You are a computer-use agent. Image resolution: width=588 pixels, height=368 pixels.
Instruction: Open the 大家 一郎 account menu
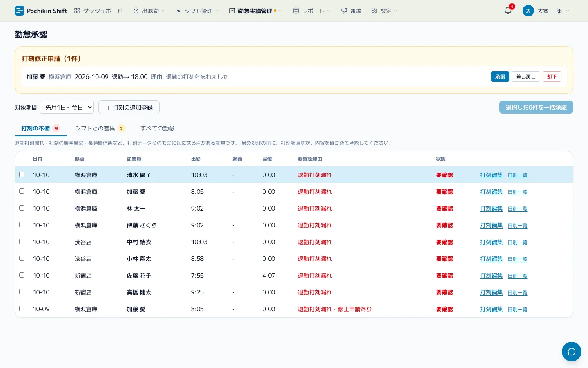(546, 11)
